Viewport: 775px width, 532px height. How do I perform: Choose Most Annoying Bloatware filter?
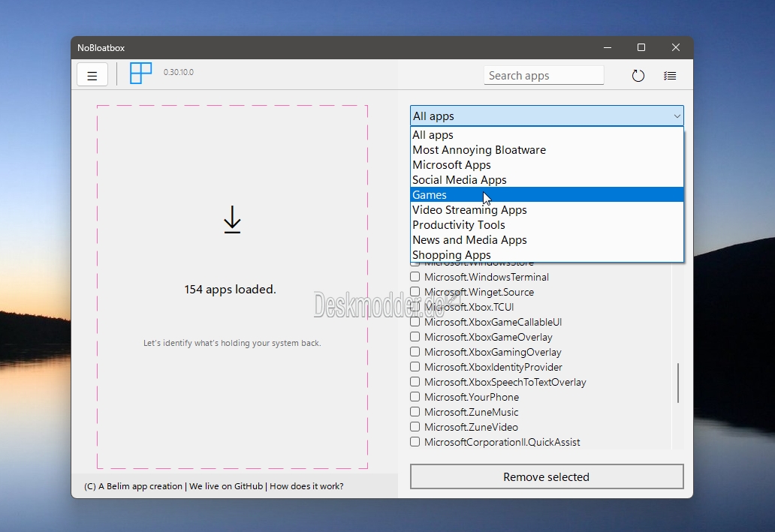pyautogui.click(x=547, y=149)
